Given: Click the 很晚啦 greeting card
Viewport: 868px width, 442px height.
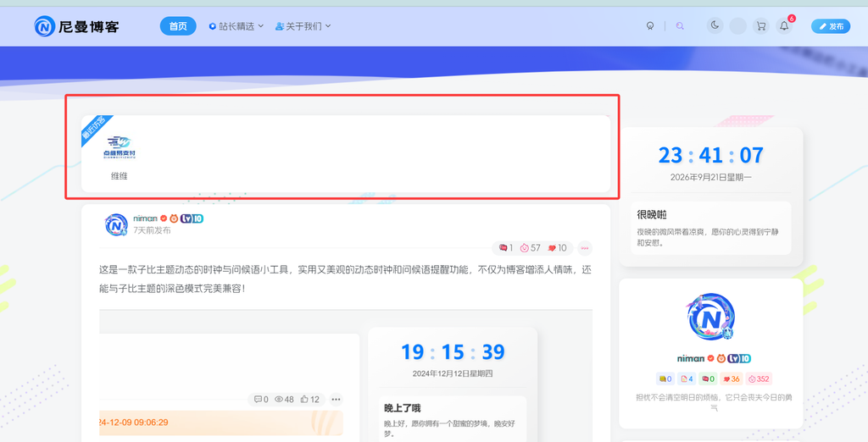Looking at the screenshot, I should pyautogui.click(x=711, y=228).
